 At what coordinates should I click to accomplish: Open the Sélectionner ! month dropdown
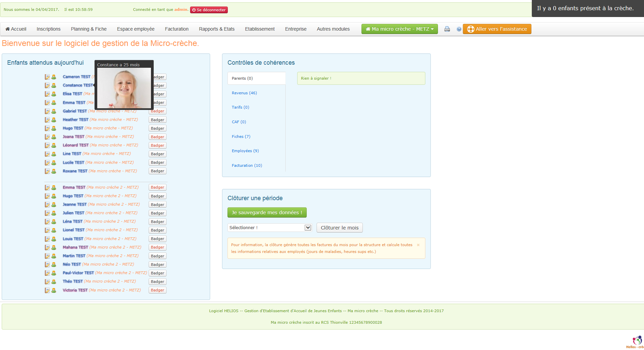point(269,228)
